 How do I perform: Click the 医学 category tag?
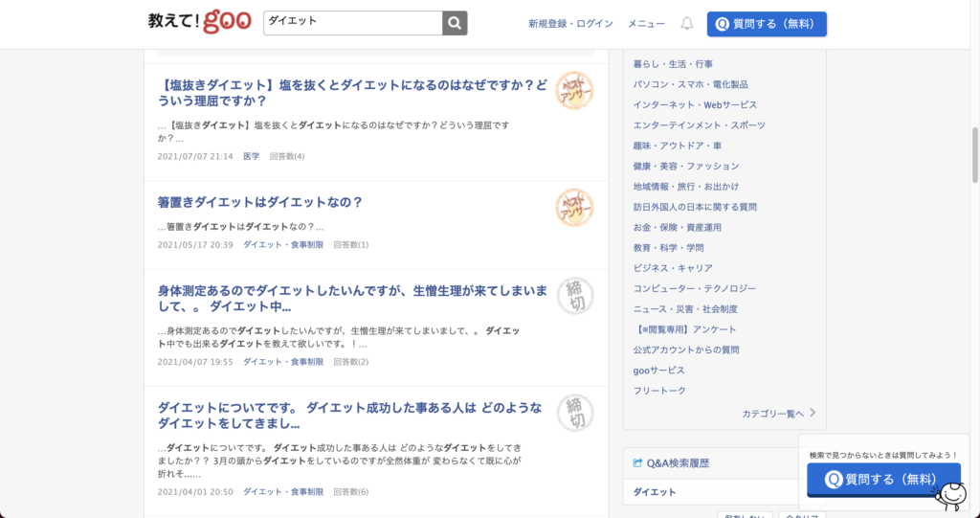coord(251,156)
